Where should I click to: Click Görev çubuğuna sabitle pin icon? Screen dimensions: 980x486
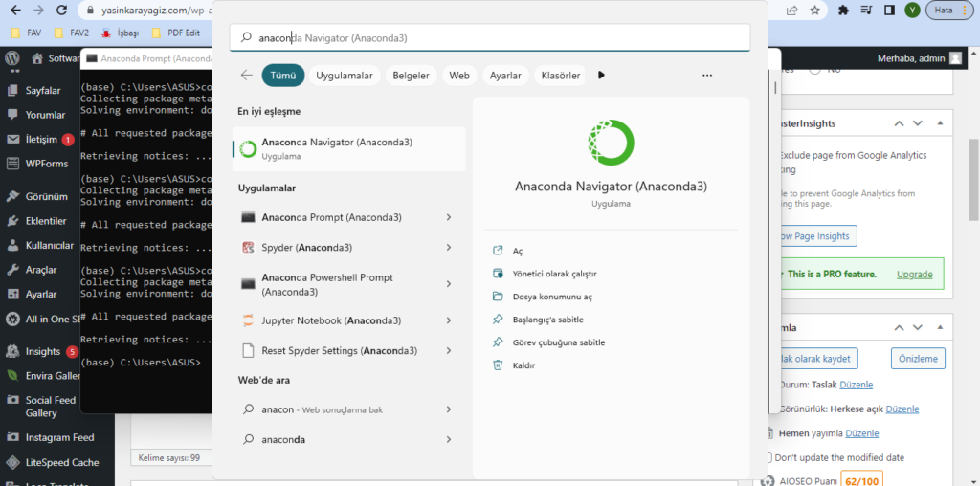498,342
